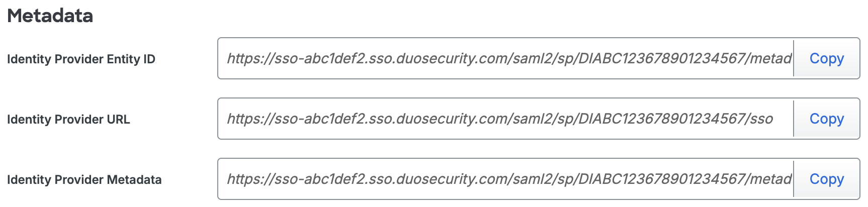
Task: Click the Identity Provider Metadata label
Action: 84,180
